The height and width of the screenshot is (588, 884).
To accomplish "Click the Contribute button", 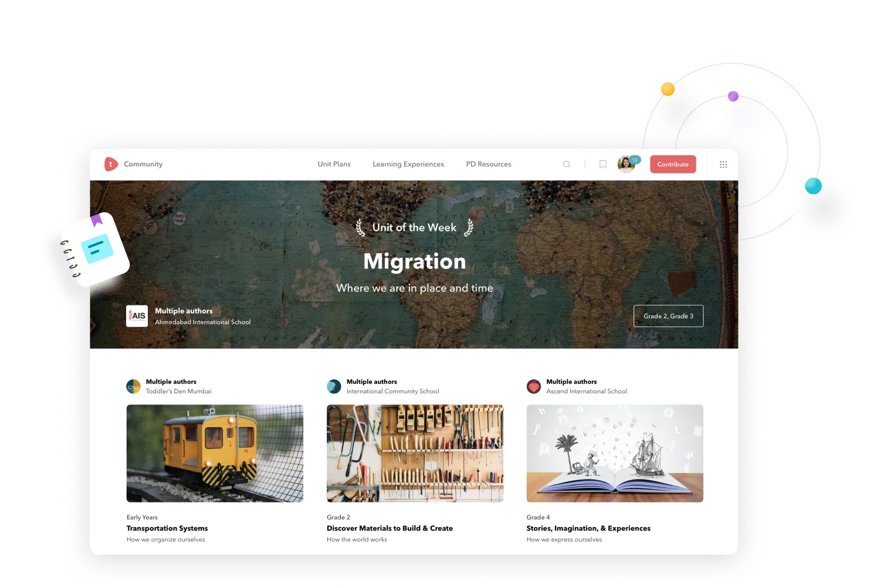I will [672, 164].
